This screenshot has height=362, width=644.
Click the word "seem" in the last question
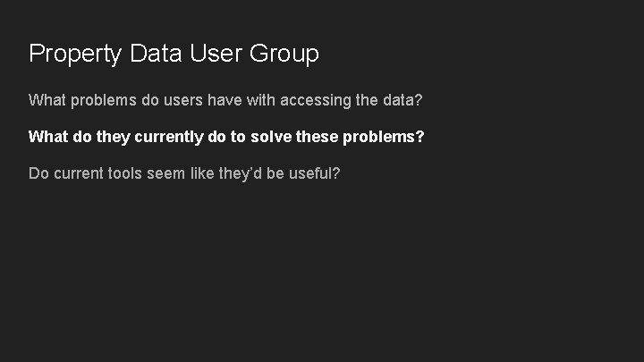[166, 173]
